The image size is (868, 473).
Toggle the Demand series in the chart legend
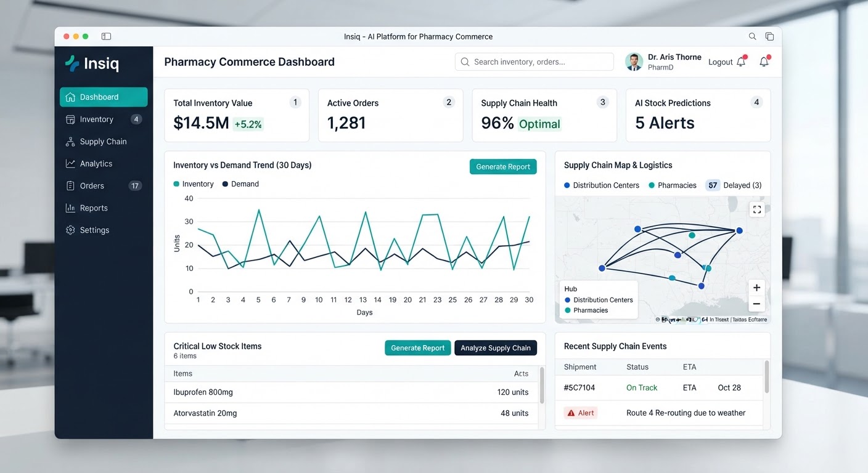point(240,184)
